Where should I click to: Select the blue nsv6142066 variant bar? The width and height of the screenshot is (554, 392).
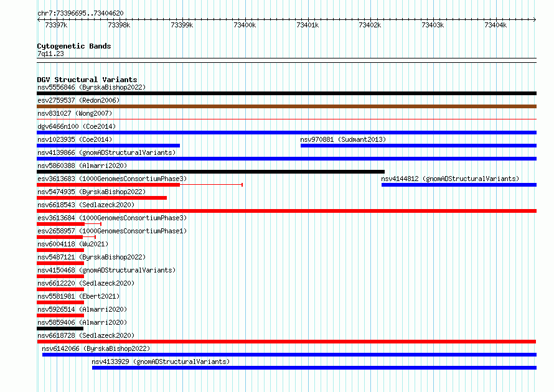289,355
